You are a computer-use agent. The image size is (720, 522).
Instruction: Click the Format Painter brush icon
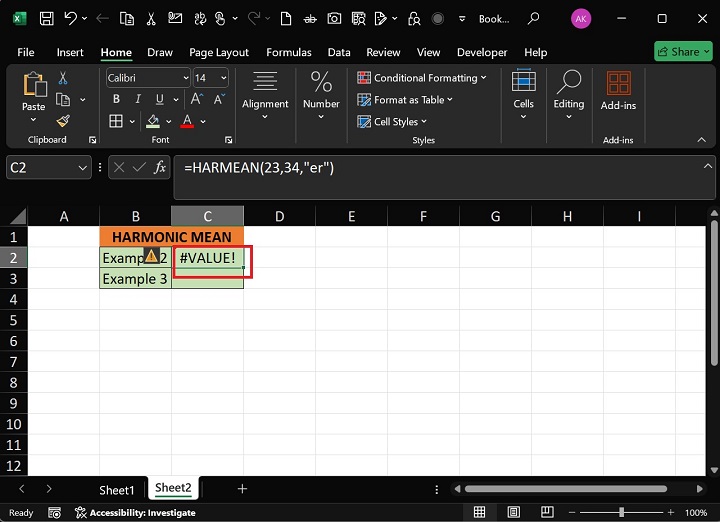point(63,121)
